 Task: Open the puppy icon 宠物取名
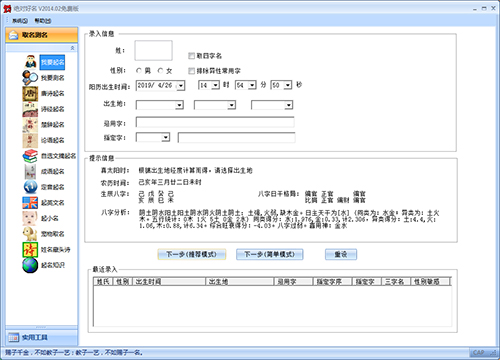pyautogui.click(x=30, y=234)
